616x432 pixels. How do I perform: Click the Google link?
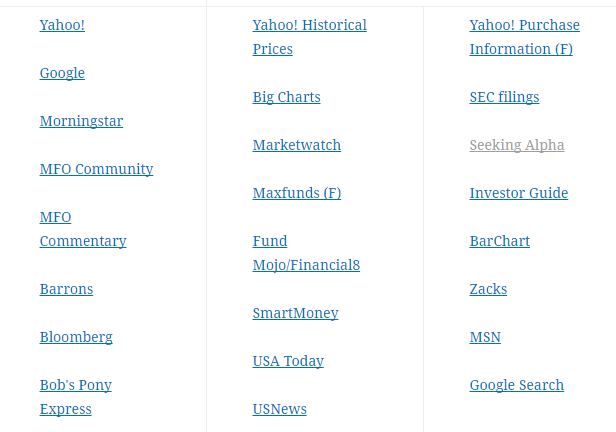pyautogui.click(x=62, y=73)
